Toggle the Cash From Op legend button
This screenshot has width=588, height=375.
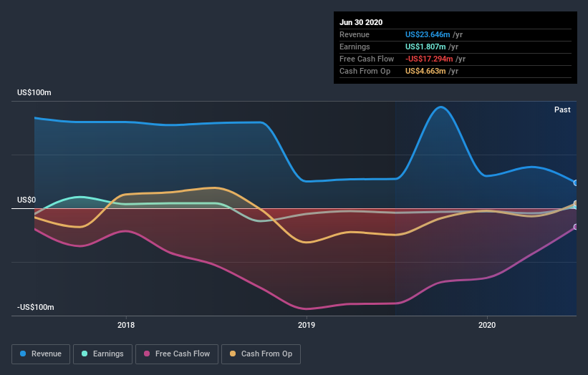click(x=261, y=354)
